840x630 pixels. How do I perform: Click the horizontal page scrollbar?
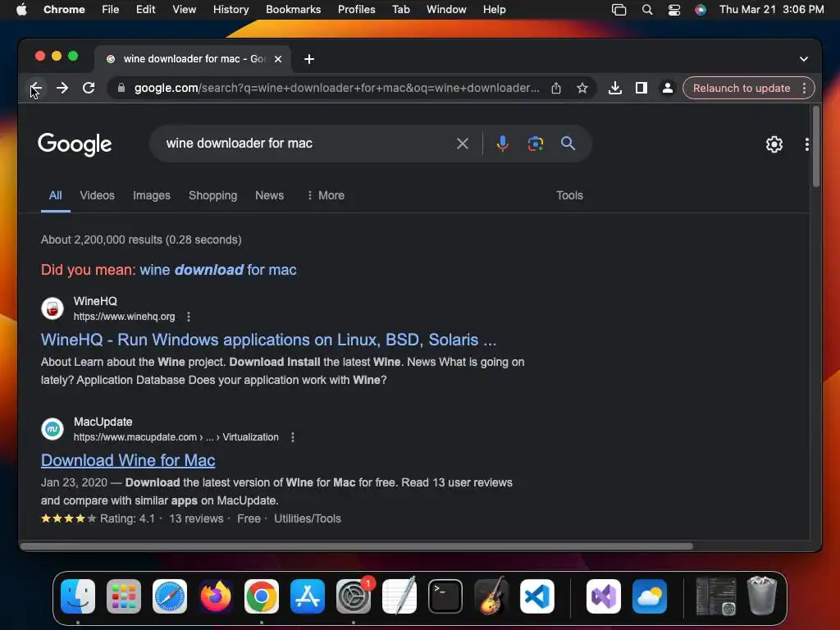point(357,546)
